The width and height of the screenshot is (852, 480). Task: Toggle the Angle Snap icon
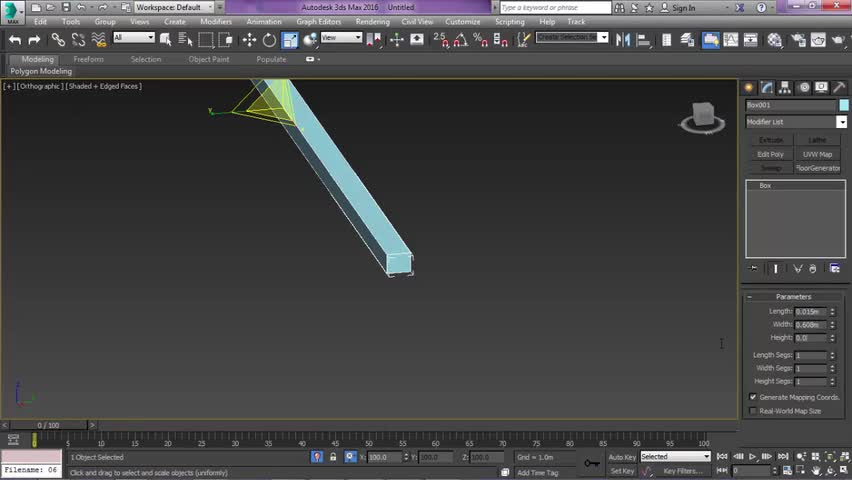tap(459, 40)
